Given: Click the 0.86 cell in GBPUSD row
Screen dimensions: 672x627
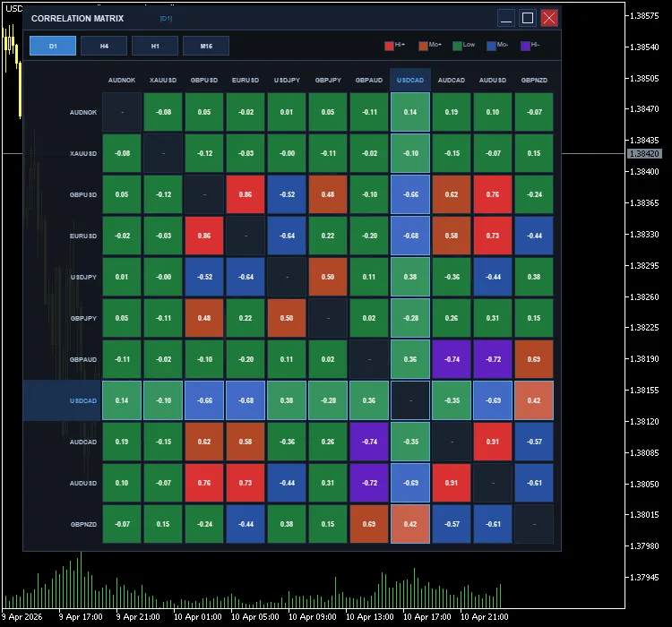Looking at the screenshot, I should pos(246,194).
